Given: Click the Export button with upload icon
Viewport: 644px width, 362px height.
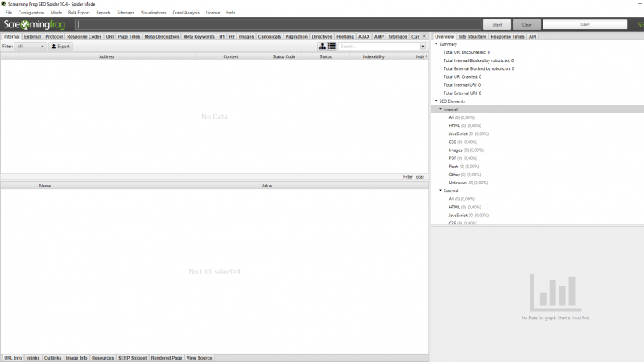Looking at the screenshot, I should pos(61,47).
